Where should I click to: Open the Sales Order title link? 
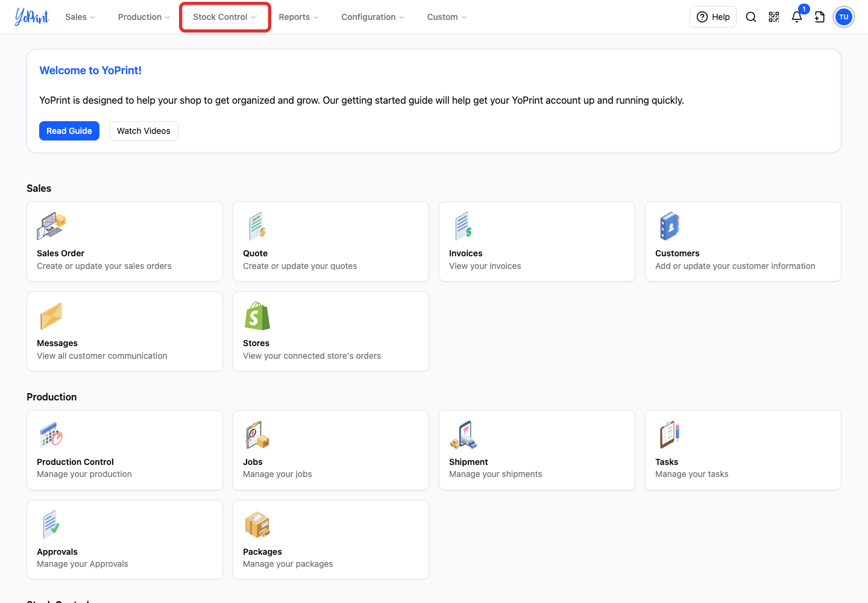pos(60,253)
